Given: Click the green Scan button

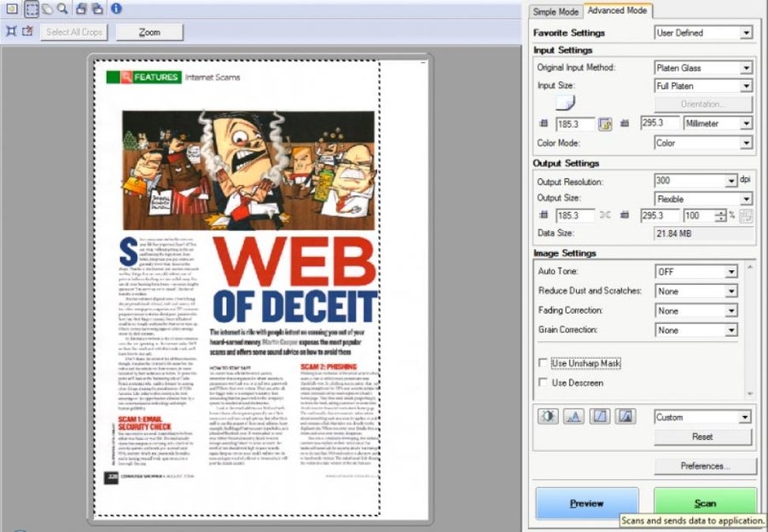Looking at the screenshot, I should [x=705, y=503].
